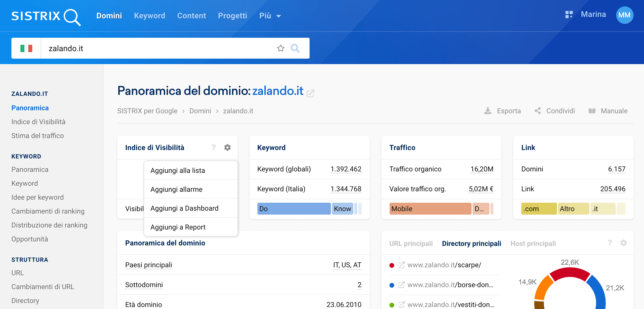Viewport: 644px width, 309px height.
Task: Click the orange Mobile traffic bar
Action: click(x=430, y=209)
